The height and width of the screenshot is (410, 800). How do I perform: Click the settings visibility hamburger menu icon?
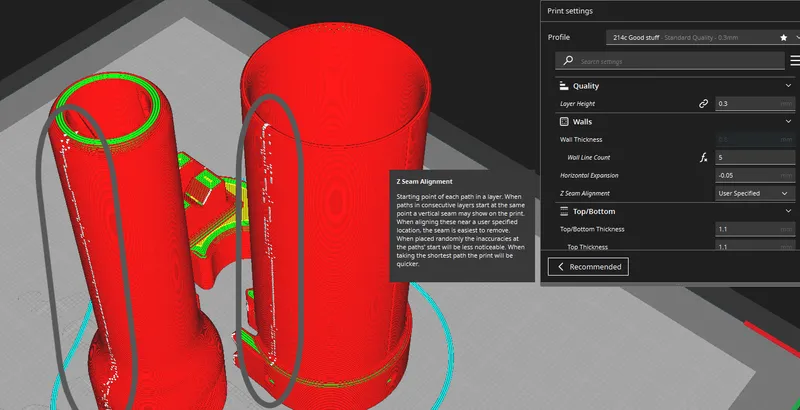(795, 61)
